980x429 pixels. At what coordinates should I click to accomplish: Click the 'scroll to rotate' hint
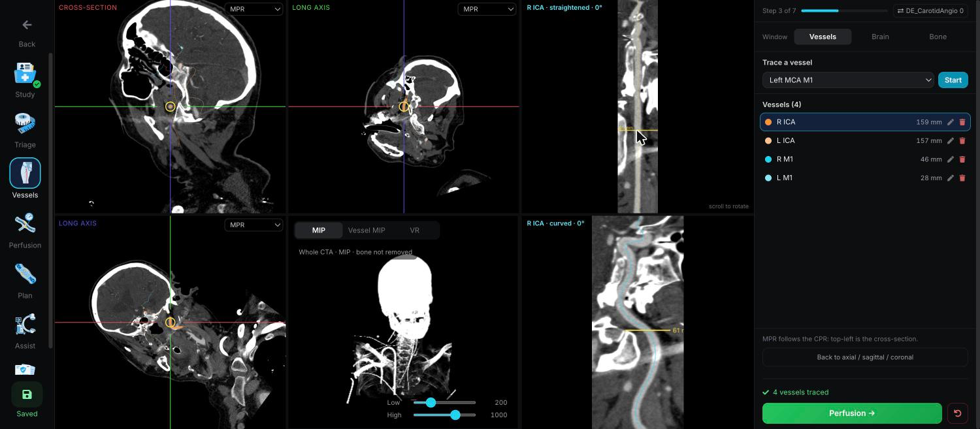point(728,206)
